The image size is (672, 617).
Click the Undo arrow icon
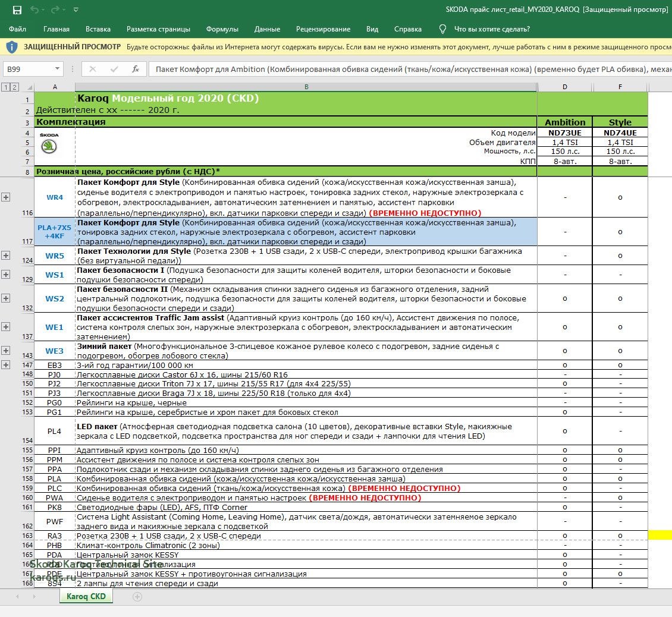tap(34, 10)
